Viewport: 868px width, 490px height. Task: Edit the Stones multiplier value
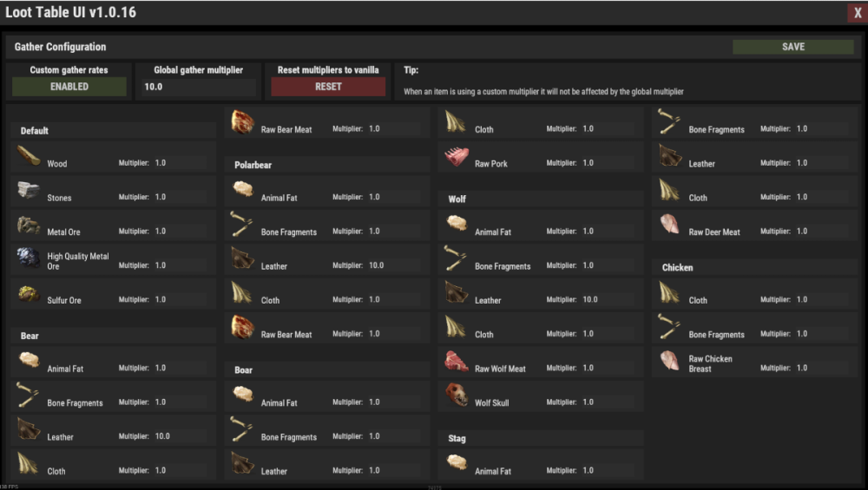click(180, 197)
